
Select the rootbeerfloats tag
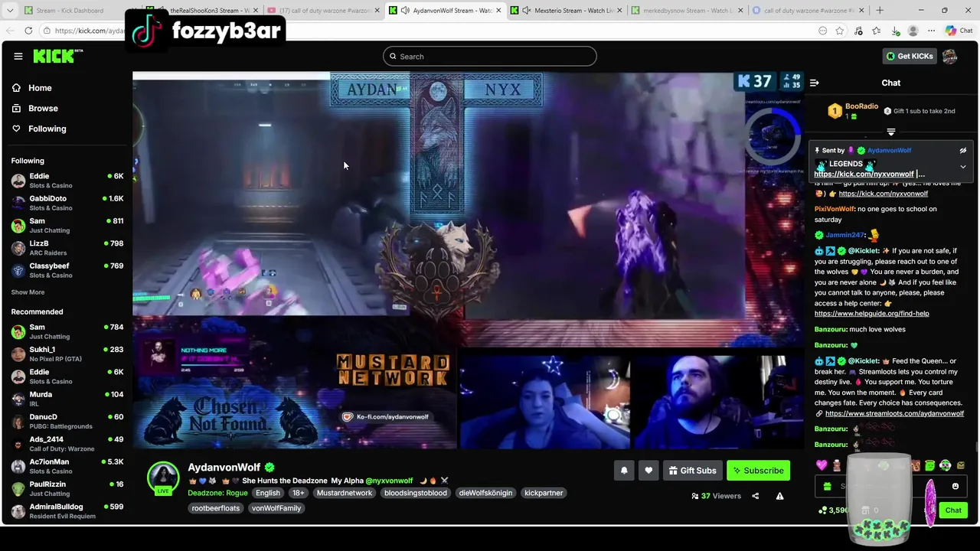click(x=216, y=508)
